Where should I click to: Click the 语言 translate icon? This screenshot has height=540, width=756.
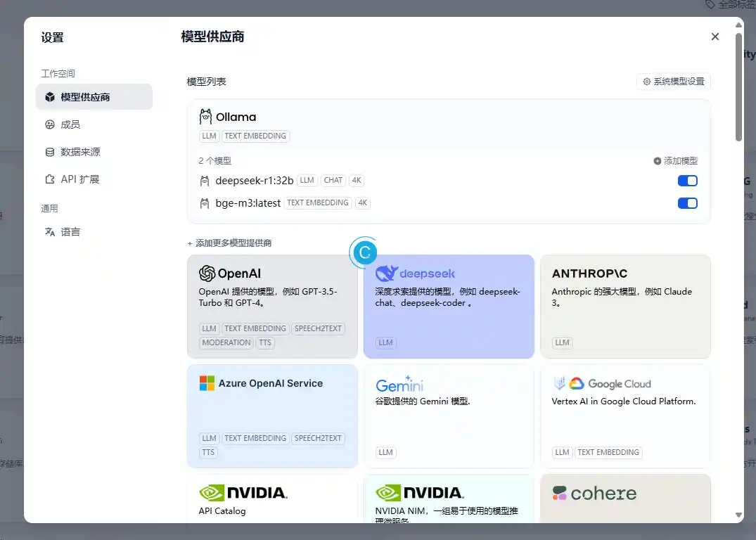tap(50, 232)
